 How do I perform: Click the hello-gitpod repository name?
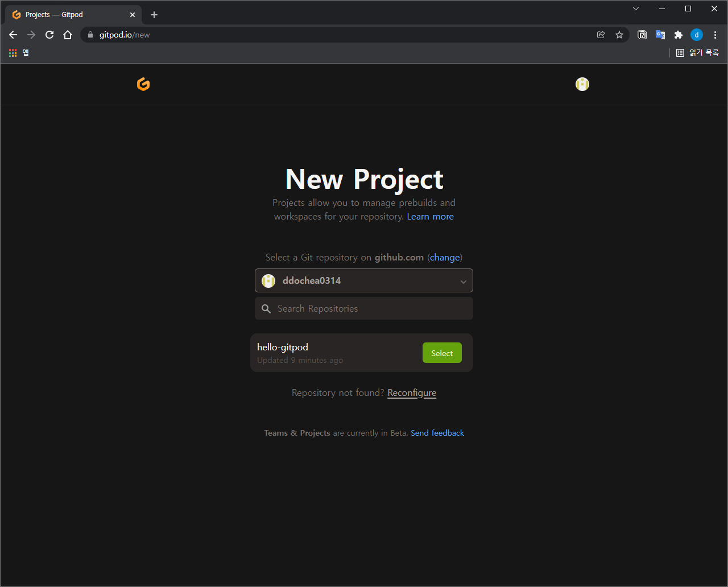(x=283, y=347)
